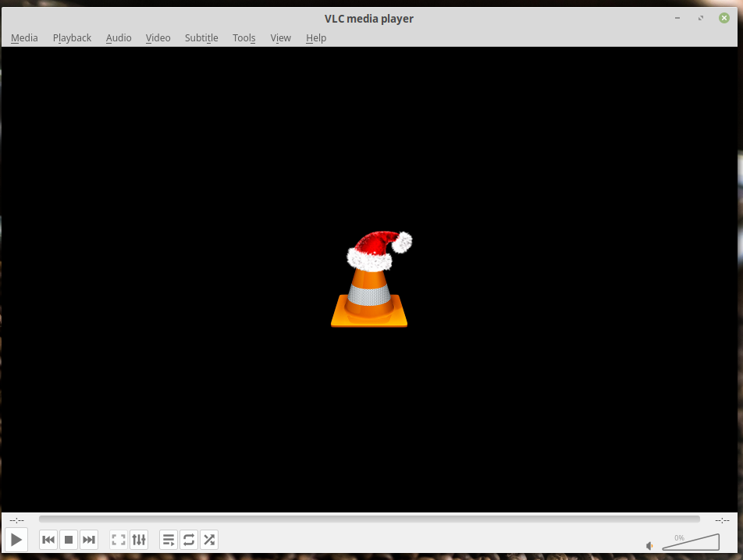Click the VLC cone with Santa hat
Image resolution: width=743 pixels, height=560 pixels.
[x=371, y=278]
